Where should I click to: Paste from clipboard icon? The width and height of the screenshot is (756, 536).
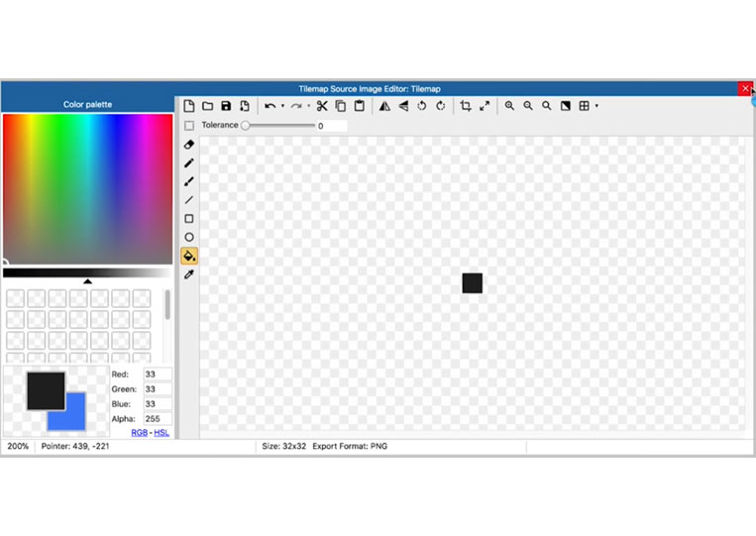[x=360, y=106]
